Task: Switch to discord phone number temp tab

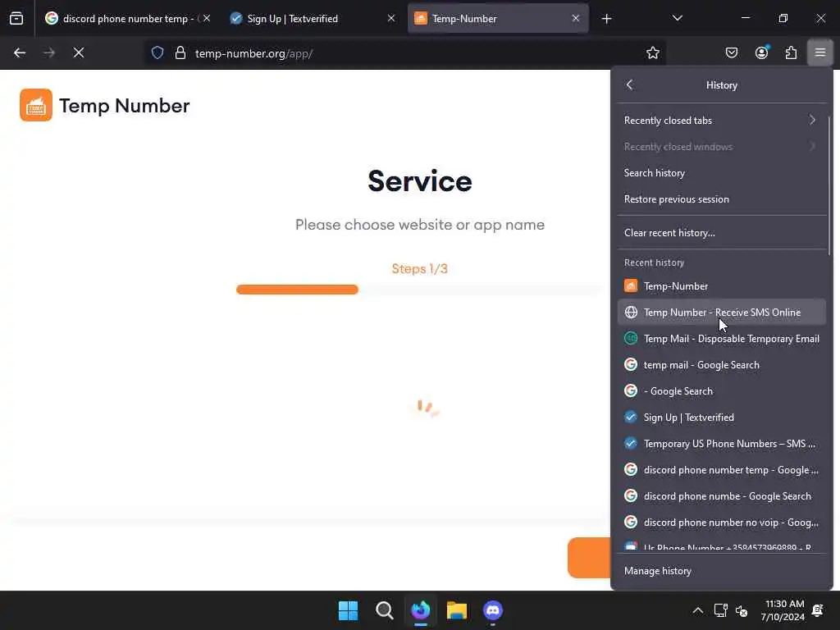Action: coord(127,18)
